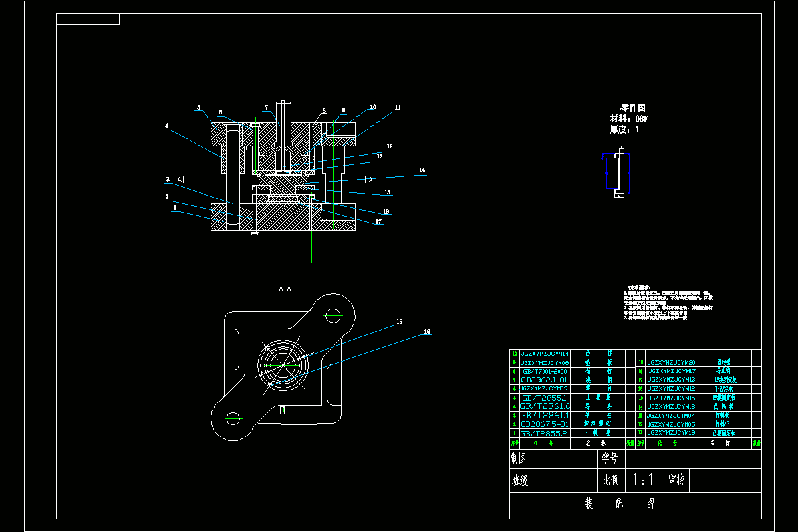The width and height of the screenshot is (798, 532).
Task: Select the 学号 label in the title block
Action: point(610,458)
